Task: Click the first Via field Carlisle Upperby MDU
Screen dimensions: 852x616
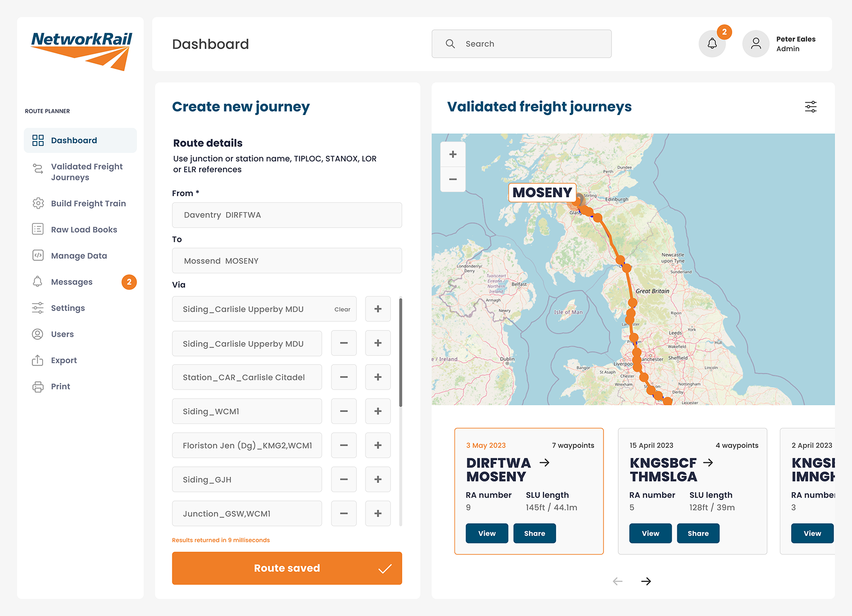Action: tap(264, 309)
